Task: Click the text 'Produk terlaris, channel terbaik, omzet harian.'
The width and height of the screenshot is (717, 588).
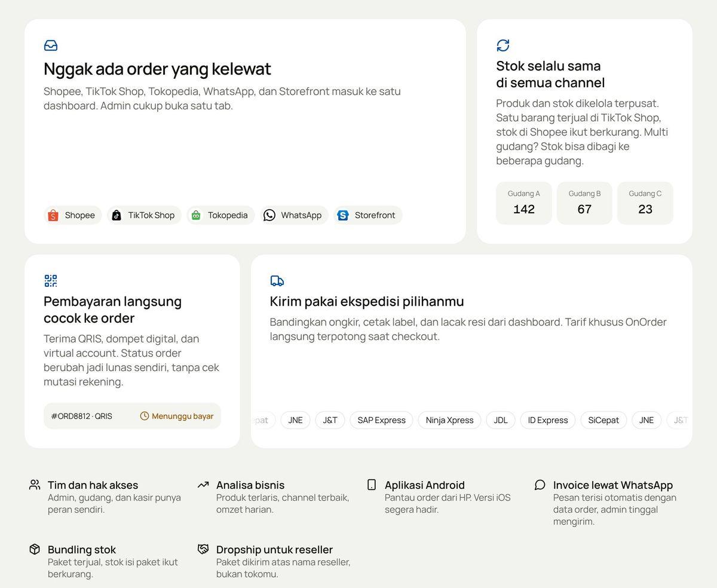Action: point(283,504)
